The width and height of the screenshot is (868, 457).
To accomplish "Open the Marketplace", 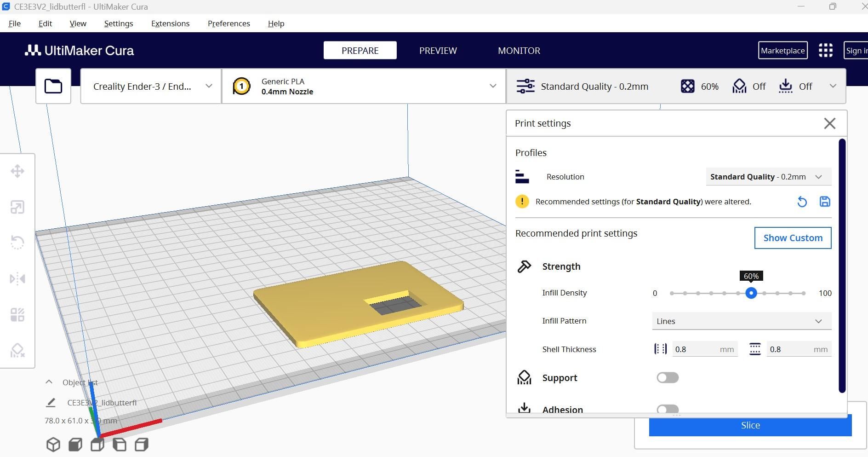I will point(782,51).
